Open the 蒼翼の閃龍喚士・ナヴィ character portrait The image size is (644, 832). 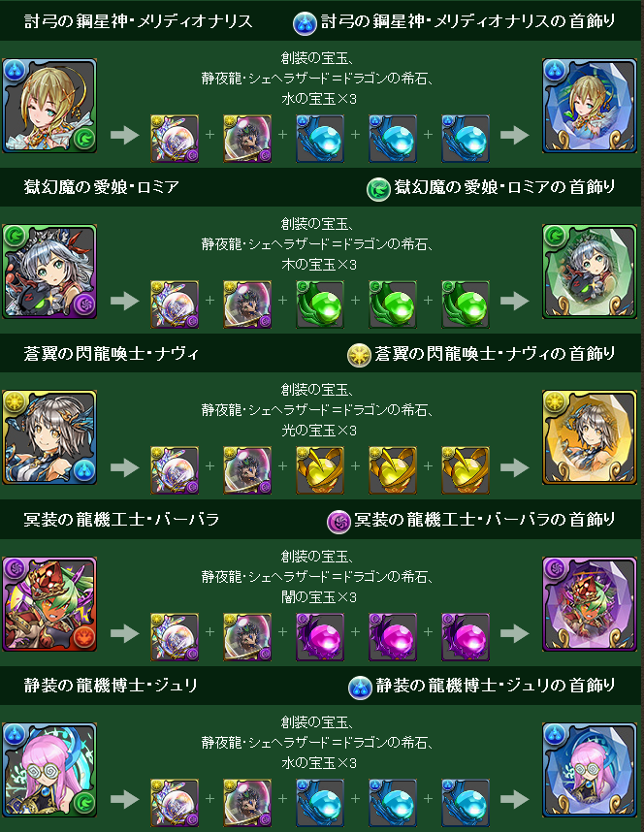point(49,437)
